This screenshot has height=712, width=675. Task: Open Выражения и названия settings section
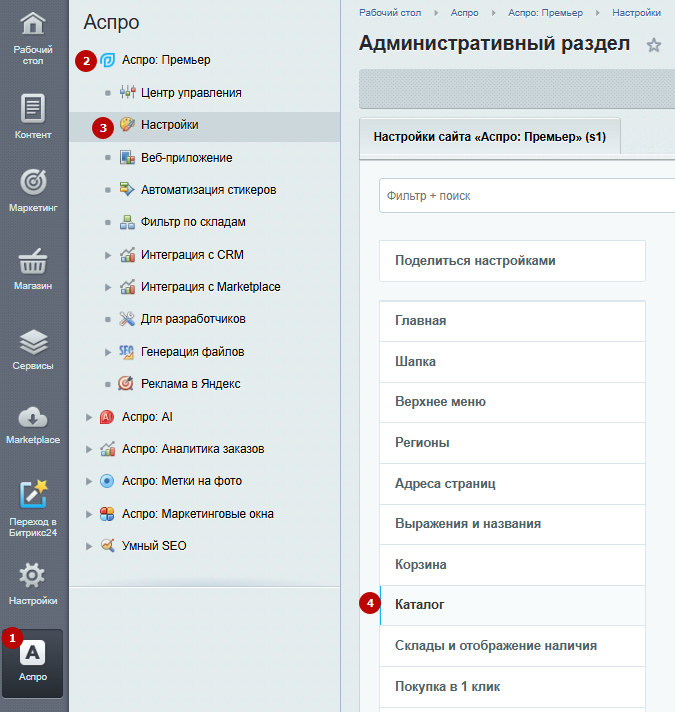(512, 524)
